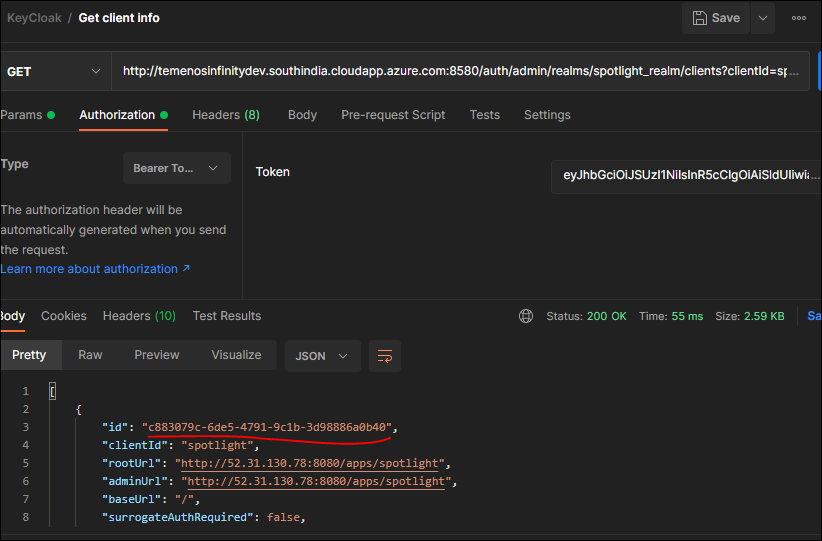
Task: Switch to the Params tab
Action: [x=27, y=115]
